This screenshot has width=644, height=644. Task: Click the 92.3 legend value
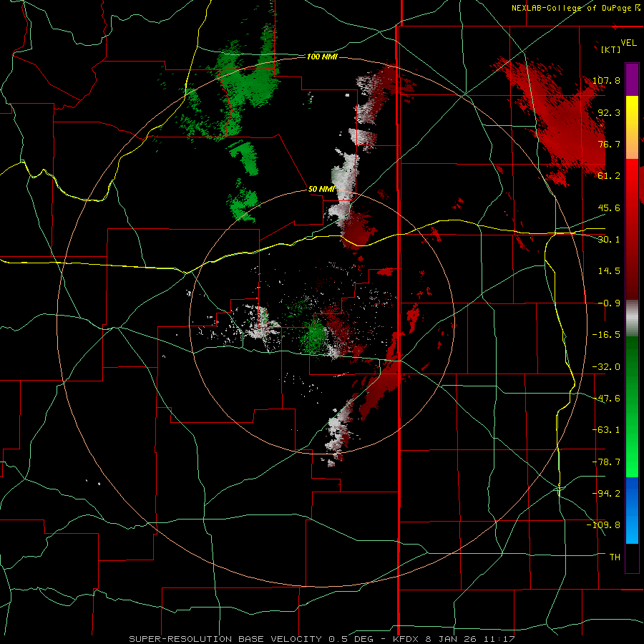coord(609,112)
